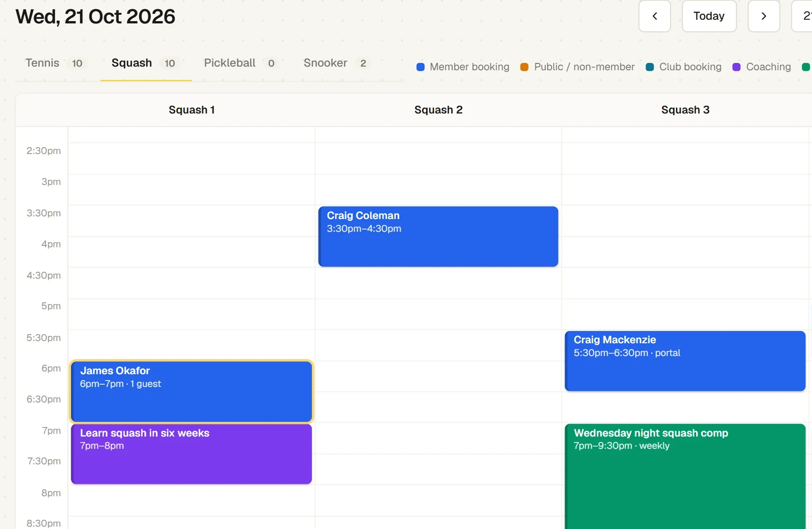Click the Squash 2 column header
This screenshot has width=812, height=529.
click(438, 110)
